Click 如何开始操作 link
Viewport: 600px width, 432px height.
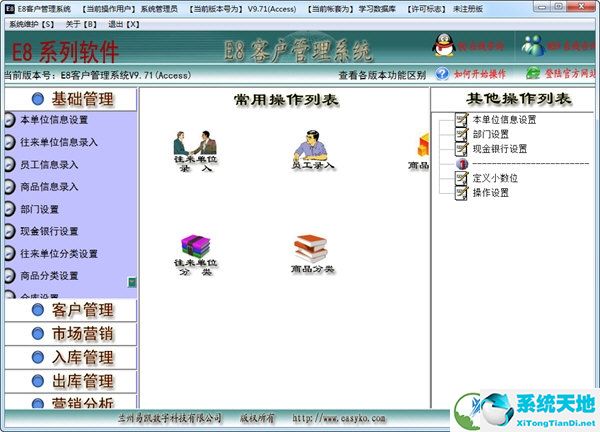pos(480,73)
